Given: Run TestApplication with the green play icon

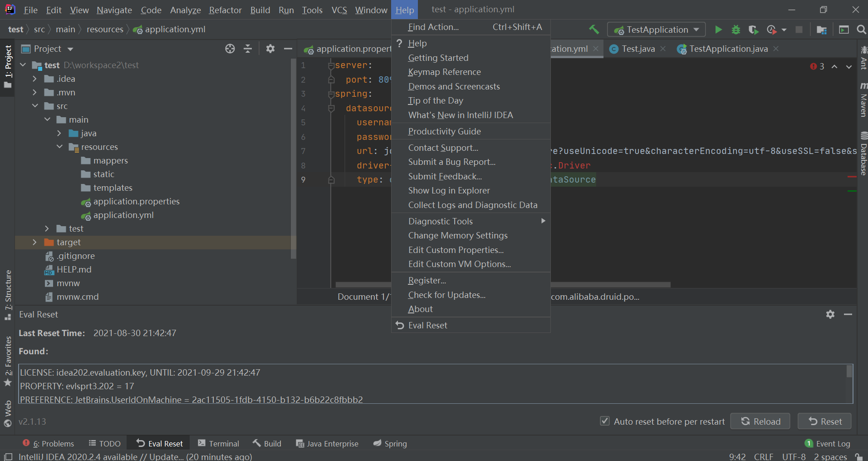Looking at the screenshot, I should tap(718, 30).
